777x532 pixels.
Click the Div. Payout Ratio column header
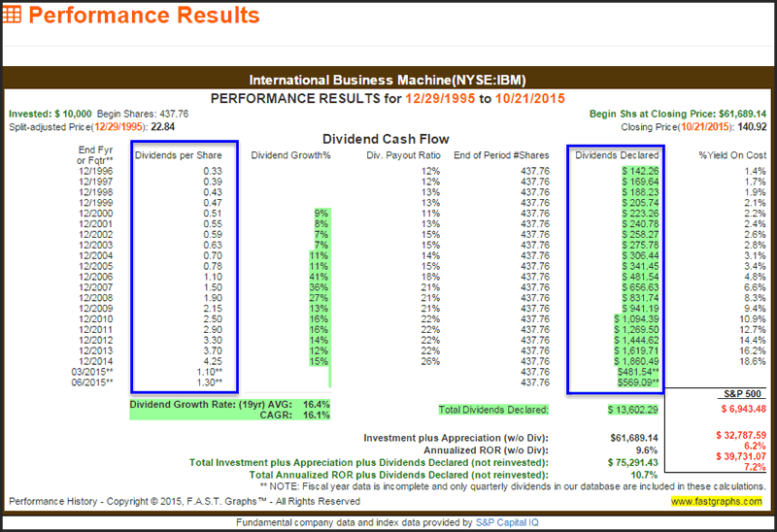[x=403, y=155]
